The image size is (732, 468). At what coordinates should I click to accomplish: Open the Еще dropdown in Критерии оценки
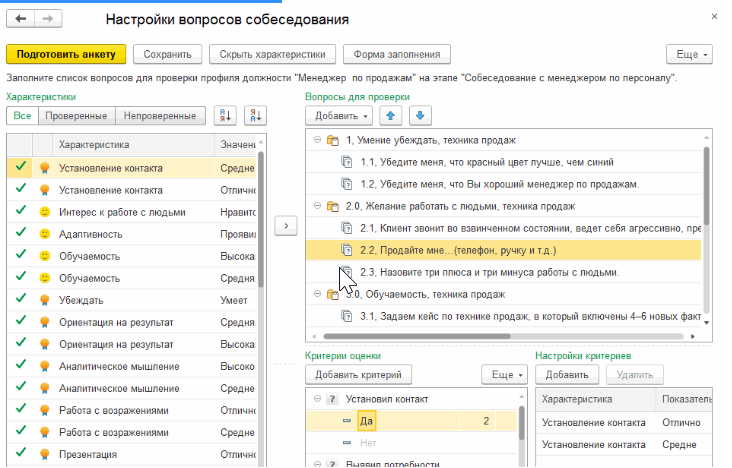[x=505, y=375]
